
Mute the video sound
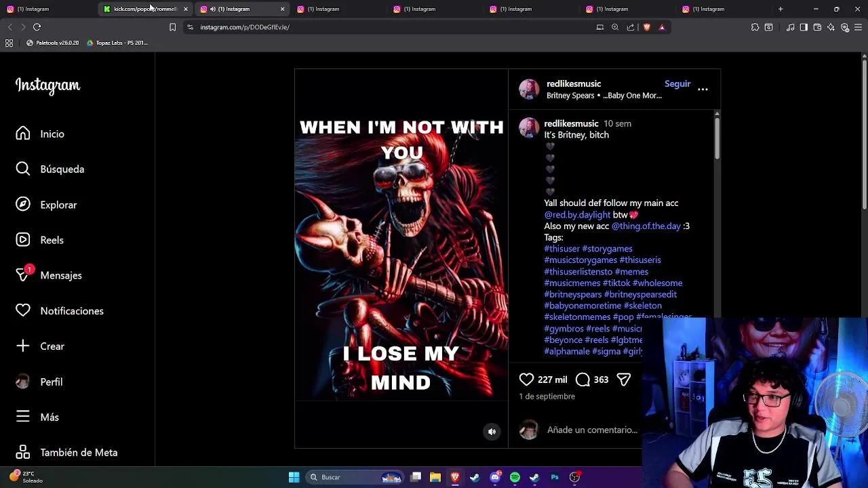(x=492, y=431)
